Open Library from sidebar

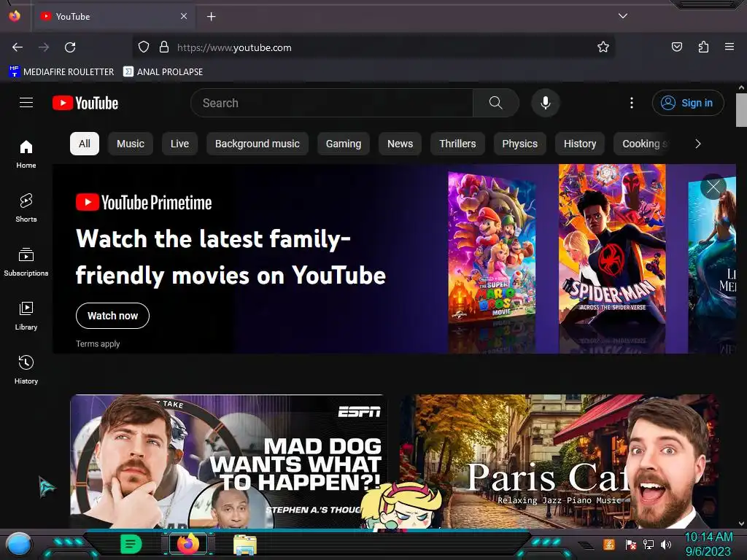tap(26, 316)
